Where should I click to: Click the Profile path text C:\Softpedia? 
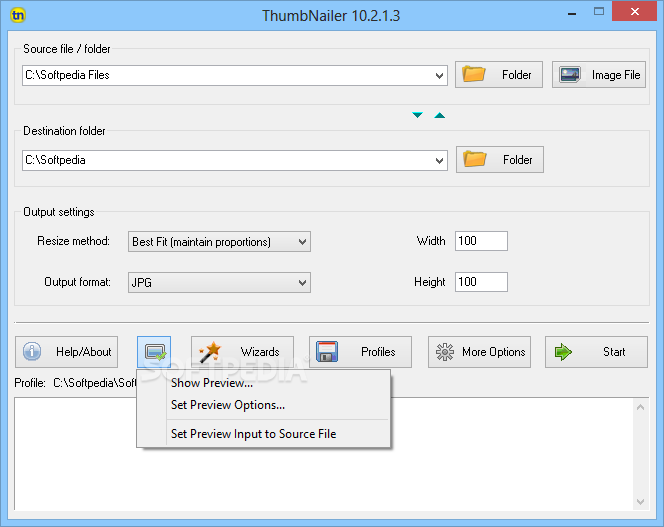94,383
